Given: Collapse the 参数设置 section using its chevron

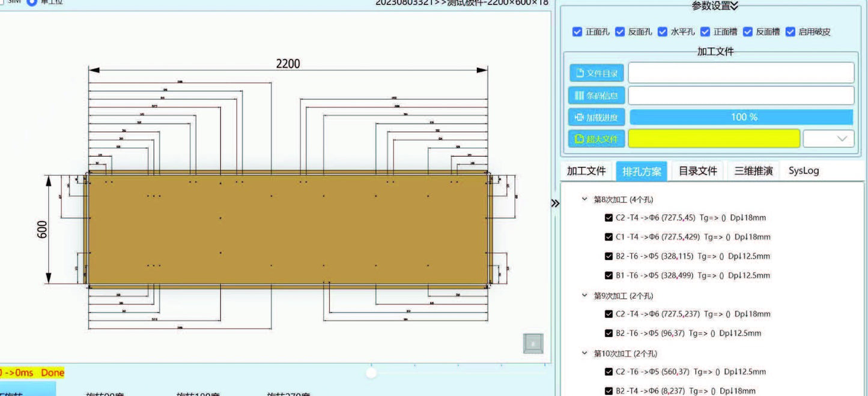Looking at the screenshot, I should (x=734, y=6).
